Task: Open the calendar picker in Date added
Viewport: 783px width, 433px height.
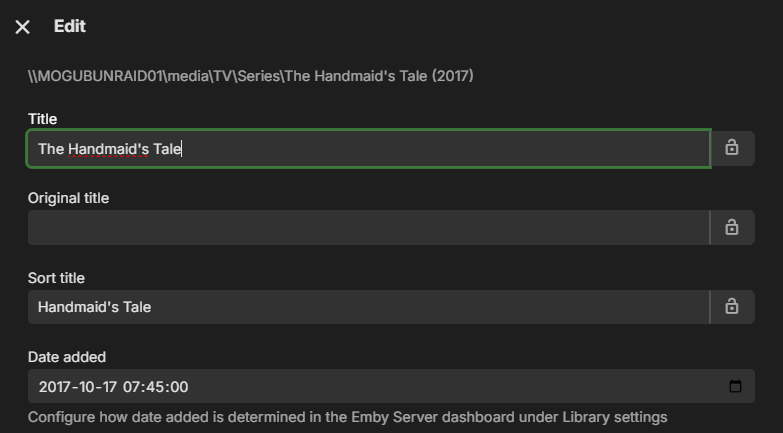Action: click(735, 387)
